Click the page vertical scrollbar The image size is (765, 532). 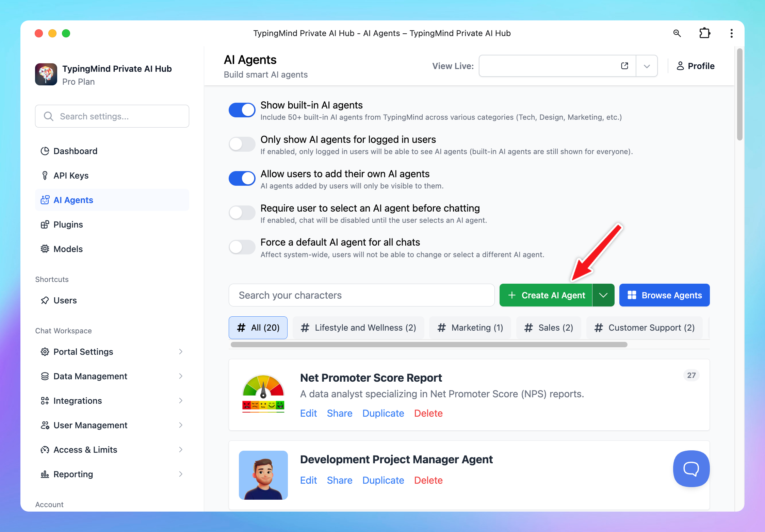tap(739, 94)
